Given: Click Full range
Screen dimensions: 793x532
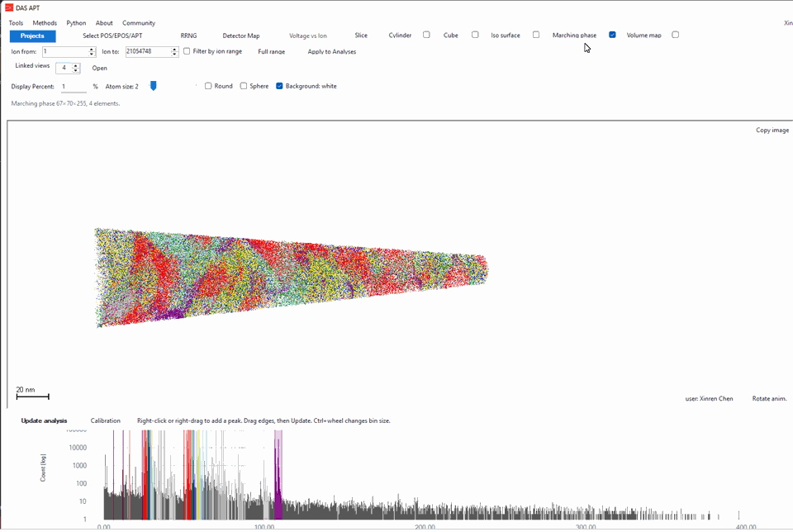Looking at the screenshot, I should click(272, 51).
